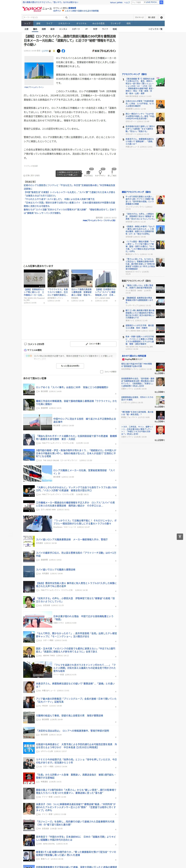This screenshot has height=868, width=186.
Task: Click the 新規取得 ID link
Action: 72,8
